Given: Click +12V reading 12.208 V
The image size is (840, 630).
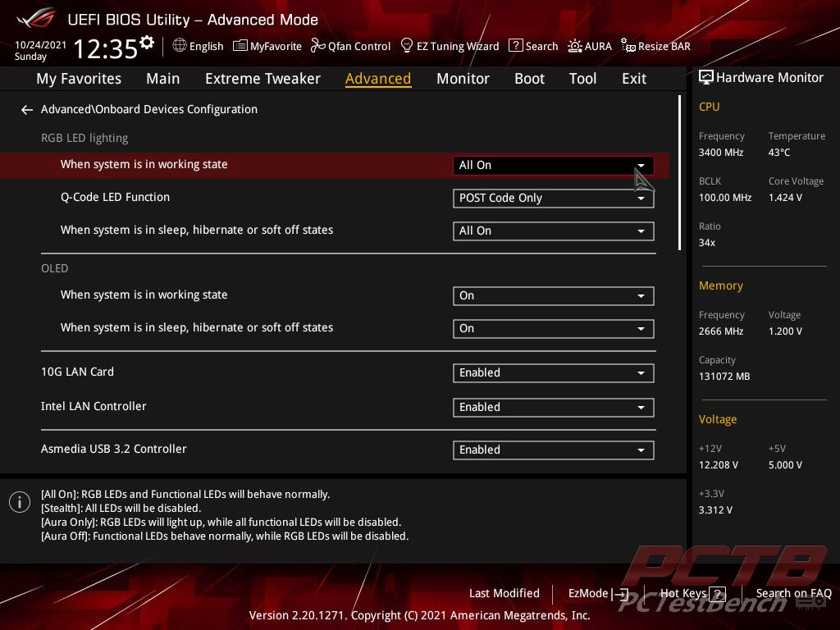Looking at the screenshot, I should (719, 465).
